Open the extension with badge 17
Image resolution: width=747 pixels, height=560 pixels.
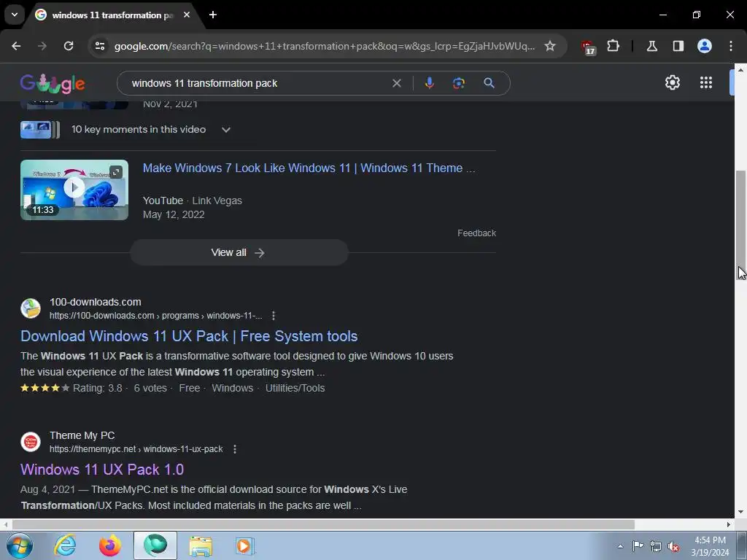(587, 47)
